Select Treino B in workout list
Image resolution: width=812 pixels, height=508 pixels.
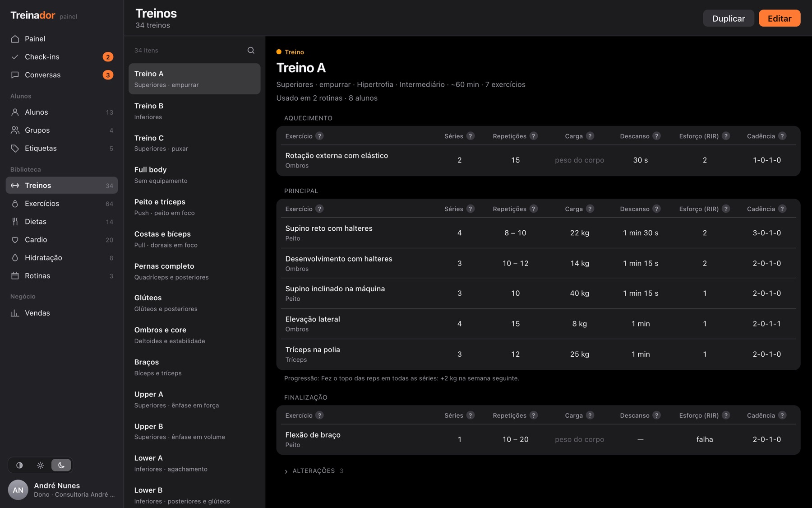pos(194,111)
